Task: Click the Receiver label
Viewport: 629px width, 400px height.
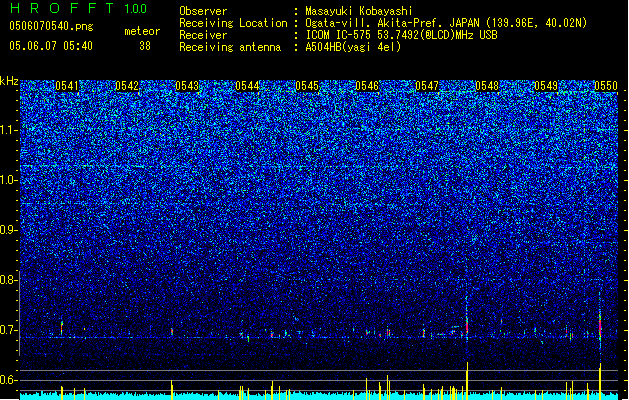Action: point(203,35)
